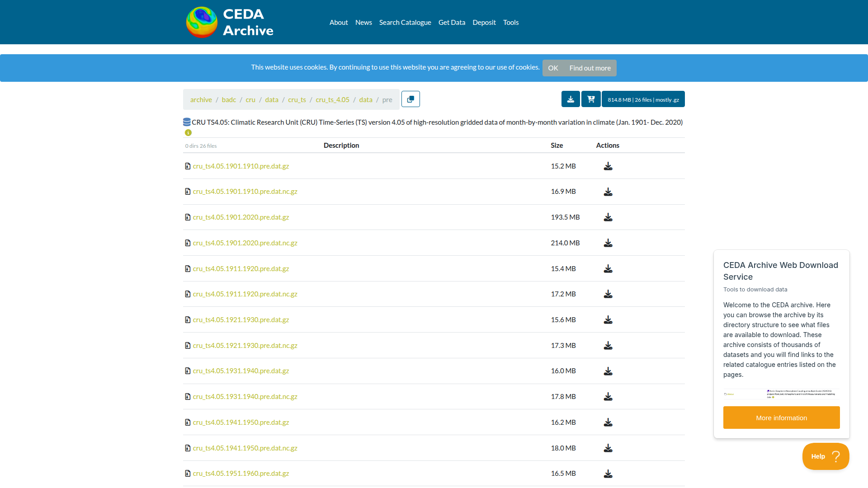Go to the cru_ts_4.05 breadcrumb

332,99
